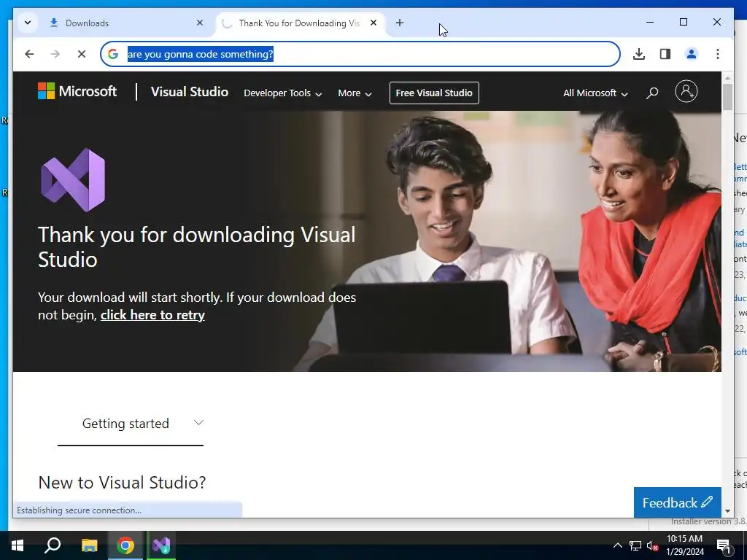
Task: Click the Chrome taskbar icon
Action: [x=125, y=545]
